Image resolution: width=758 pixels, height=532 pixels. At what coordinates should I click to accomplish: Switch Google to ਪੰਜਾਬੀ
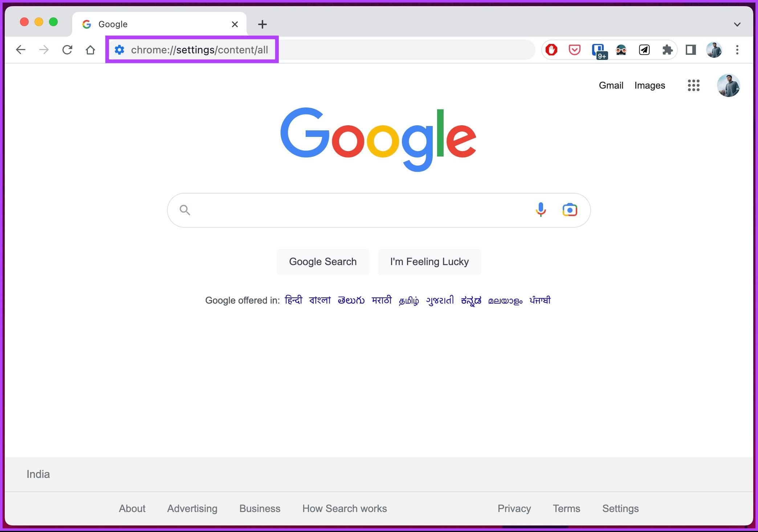540,300
